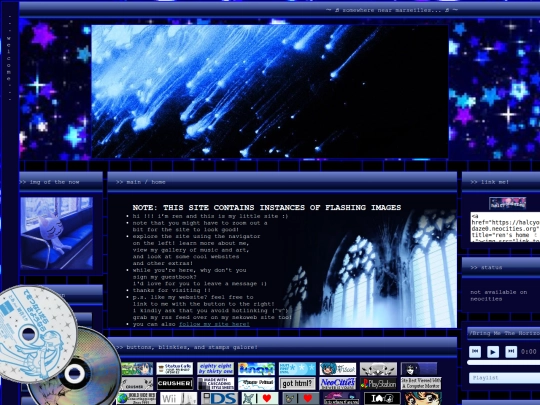Click the black 'I heart' badge
This screenshot has width=540, height=405.
[382, 398]
